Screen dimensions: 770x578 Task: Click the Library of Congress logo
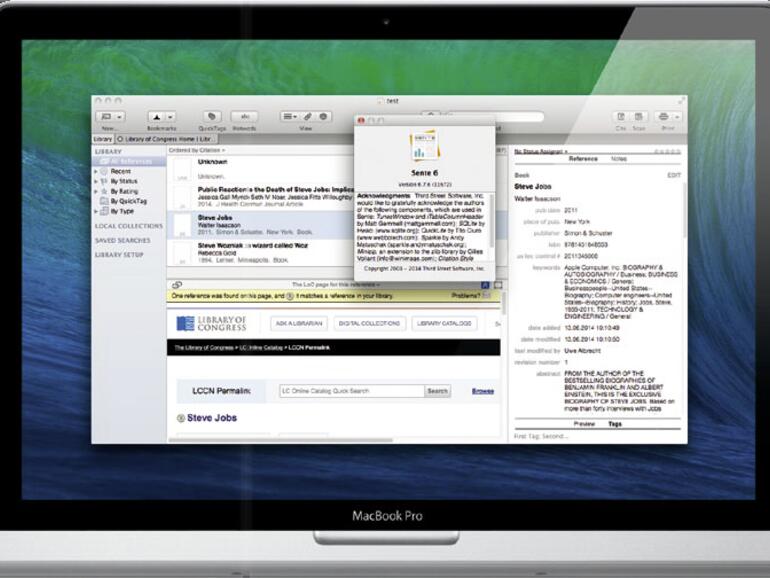[211, 323]
